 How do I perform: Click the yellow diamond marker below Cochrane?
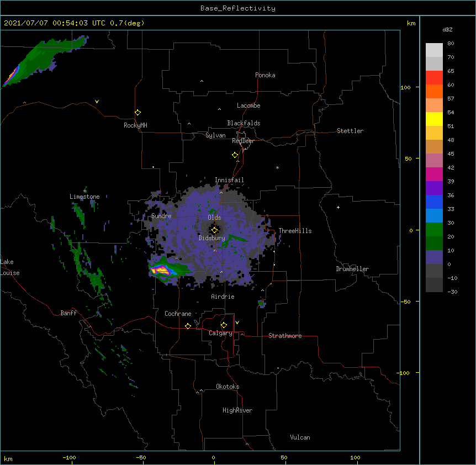click(x=188, y=326)
